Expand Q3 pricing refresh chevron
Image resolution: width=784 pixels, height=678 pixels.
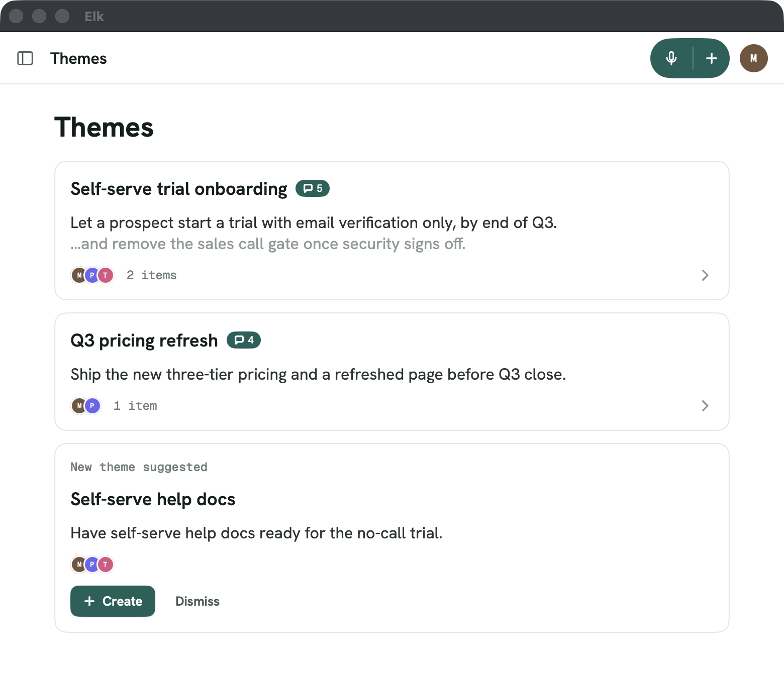coord(705,406)
